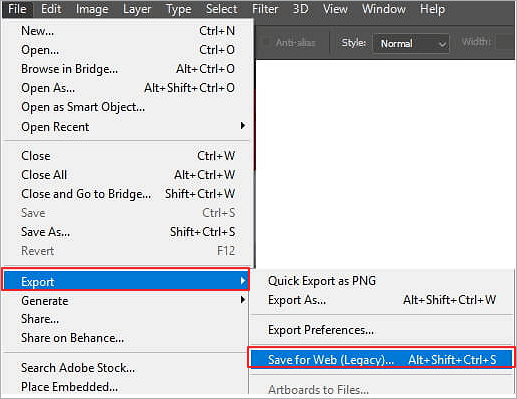The image size is (517, 399).
Task: Open Export Preferences...
Action: pos(382,330)
